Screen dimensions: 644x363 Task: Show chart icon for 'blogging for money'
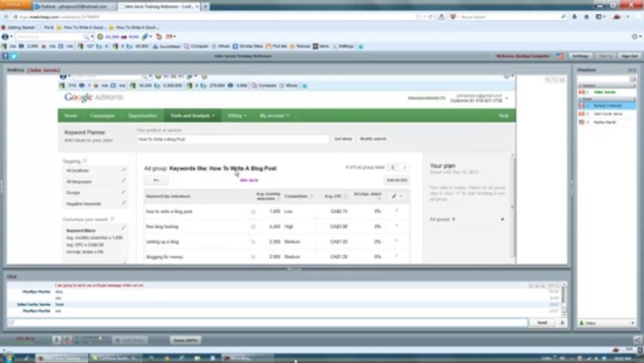click(x=253, y=257)
